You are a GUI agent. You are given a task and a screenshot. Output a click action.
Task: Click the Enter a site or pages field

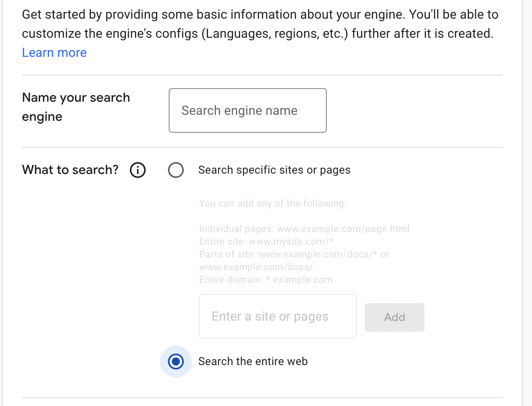278,316
